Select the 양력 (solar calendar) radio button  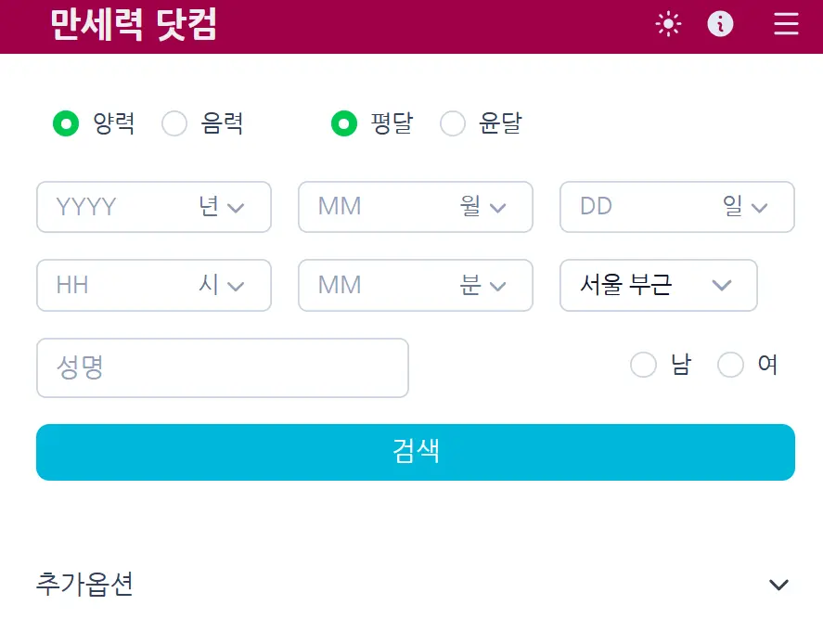[65, 122]
